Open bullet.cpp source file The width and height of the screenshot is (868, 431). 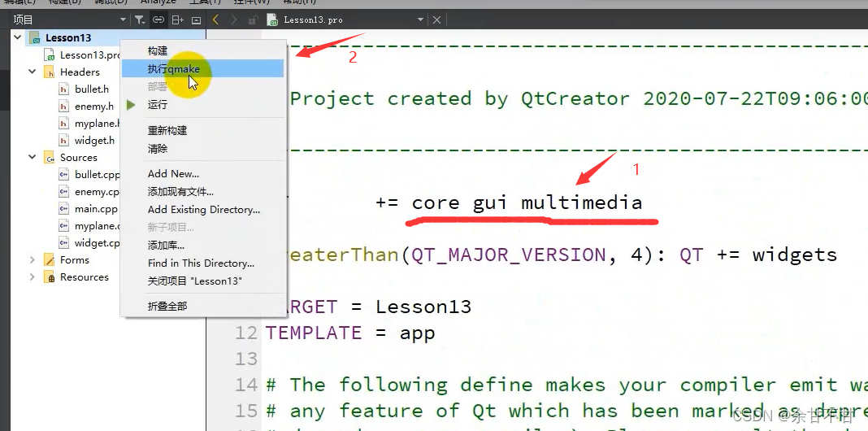(x=98, y=175)
